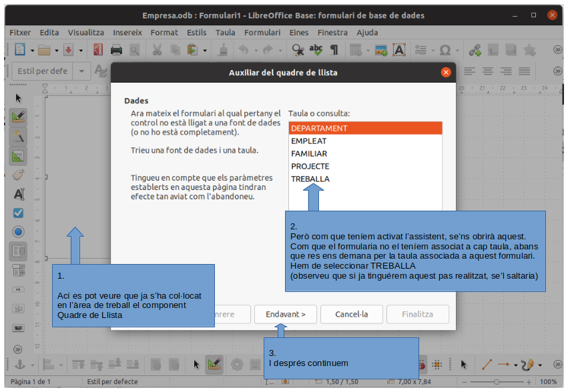This screenshot has height=392, width=568.
Task: Select DEPARTAMENT in the table list
Action: [x=366, y=128]
